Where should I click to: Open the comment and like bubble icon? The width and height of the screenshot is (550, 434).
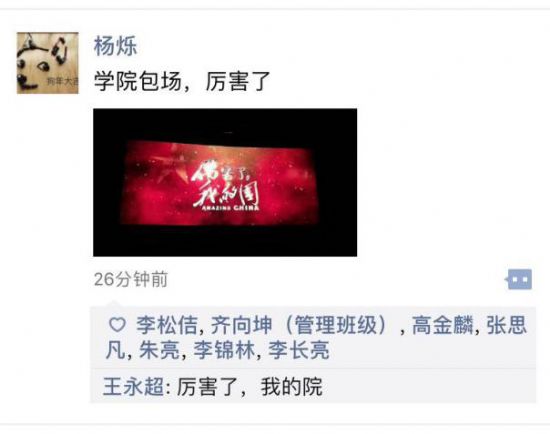(519, 279)
